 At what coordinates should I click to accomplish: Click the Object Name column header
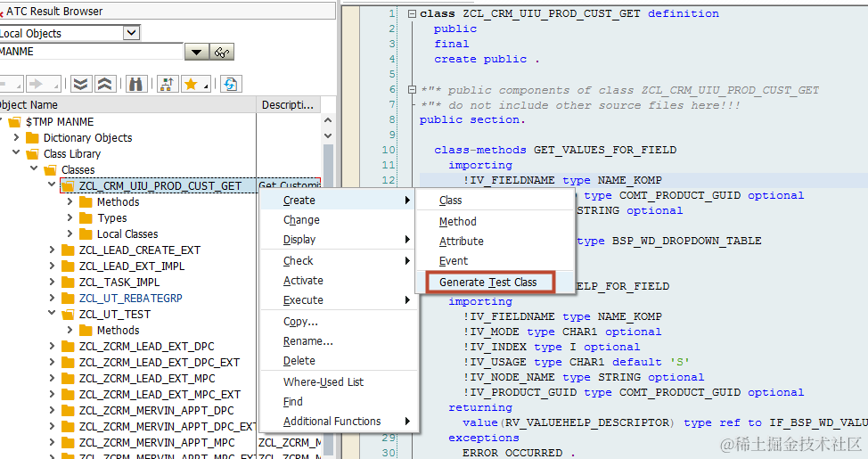click(x=127, y=104)
